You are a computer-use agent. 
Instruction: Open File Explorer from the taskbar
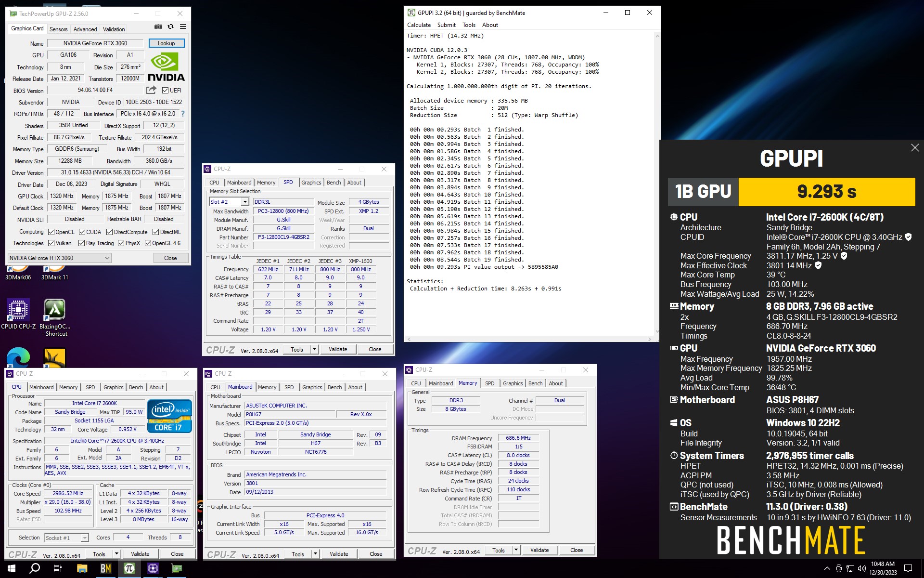pos(82,568)
